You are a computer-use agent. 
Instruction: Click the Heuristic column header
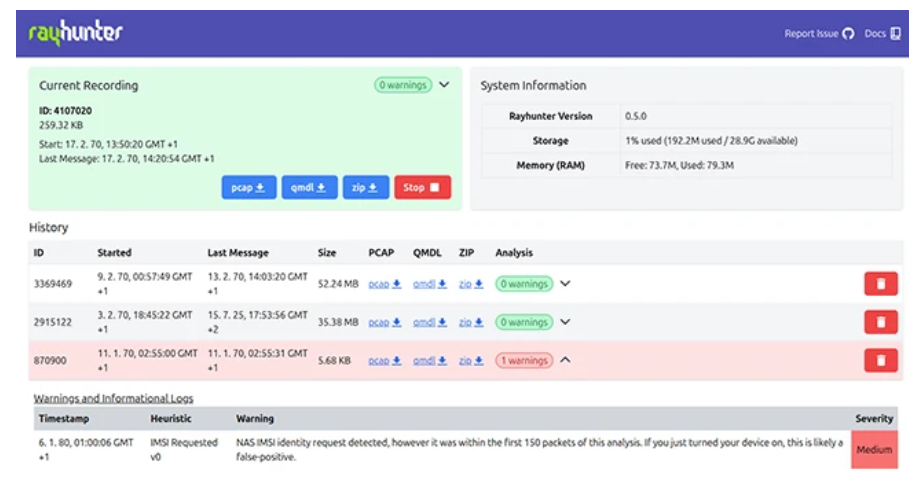[171, 419]
